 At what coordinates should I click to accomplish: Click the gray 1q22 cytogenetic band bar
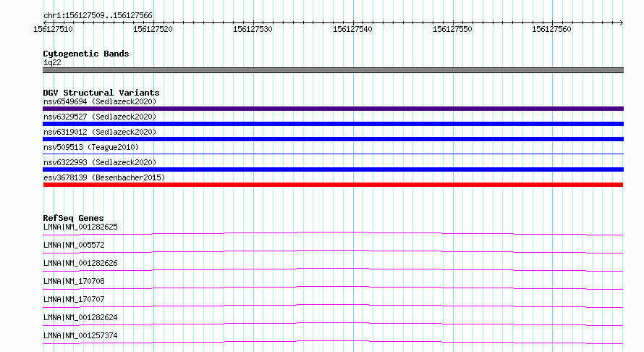point(333,70)
